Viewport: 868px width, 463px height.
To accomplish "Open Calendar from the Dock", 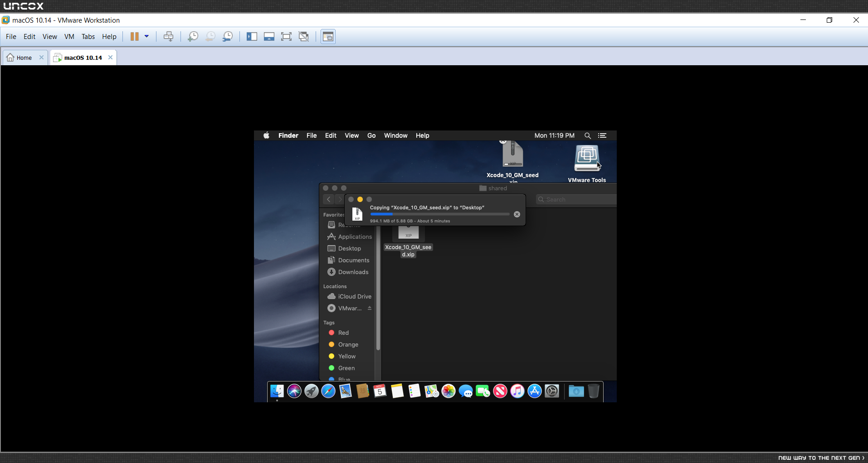I will [x=380, y=391].
